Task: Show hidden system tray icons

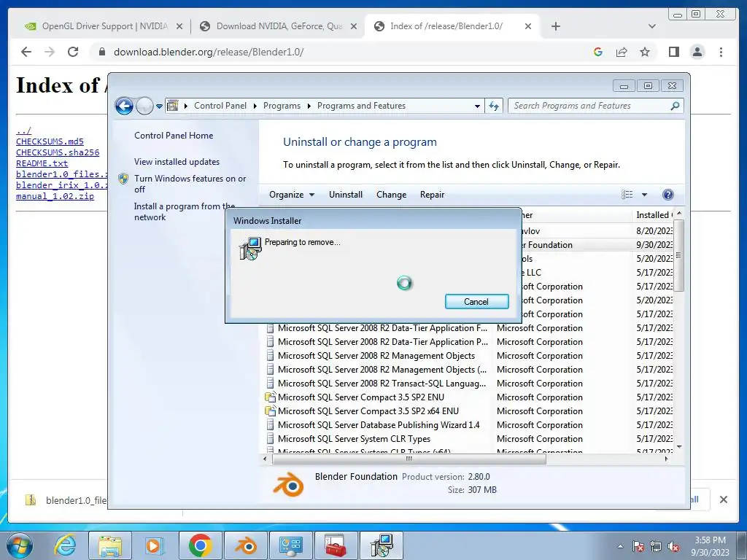Action: coord(620,546)
